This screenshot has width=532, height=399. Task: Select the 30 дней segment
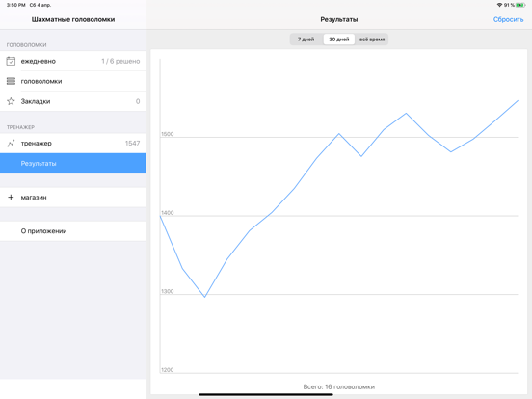click(x=339, y=40)
